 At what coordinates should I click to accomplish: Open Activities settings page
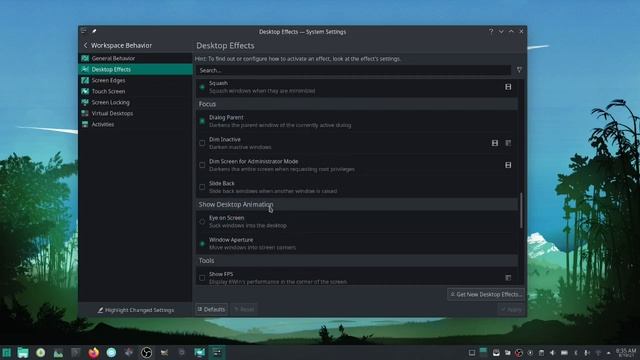135,124
